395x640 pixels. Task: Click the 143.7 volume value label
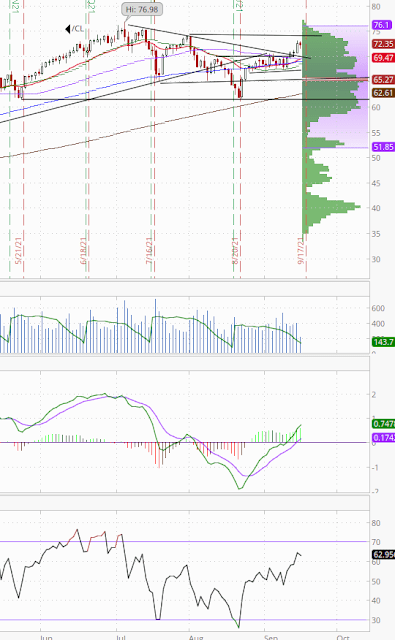click(x=383, y=342)
